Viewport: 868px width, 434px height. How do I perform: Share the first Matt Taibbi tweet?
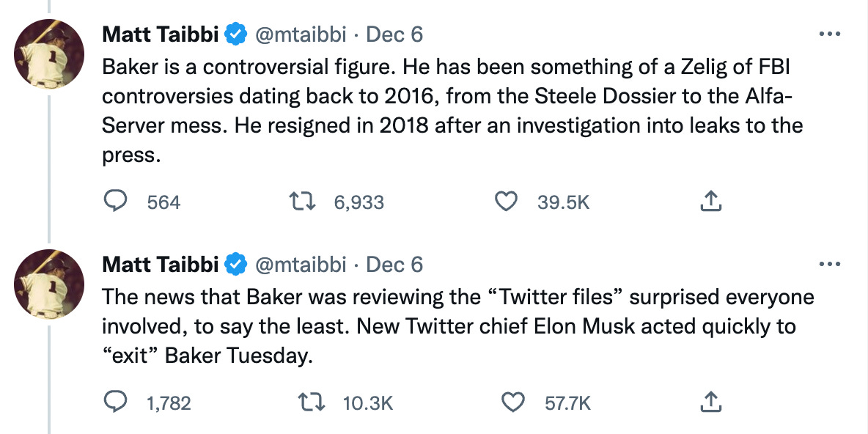(x=711, y=202)
